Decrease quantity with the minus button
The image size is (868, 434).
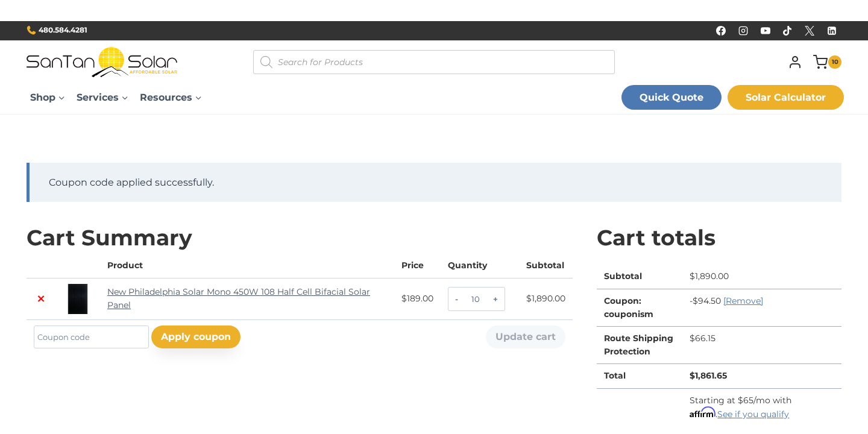click(456, 300)
